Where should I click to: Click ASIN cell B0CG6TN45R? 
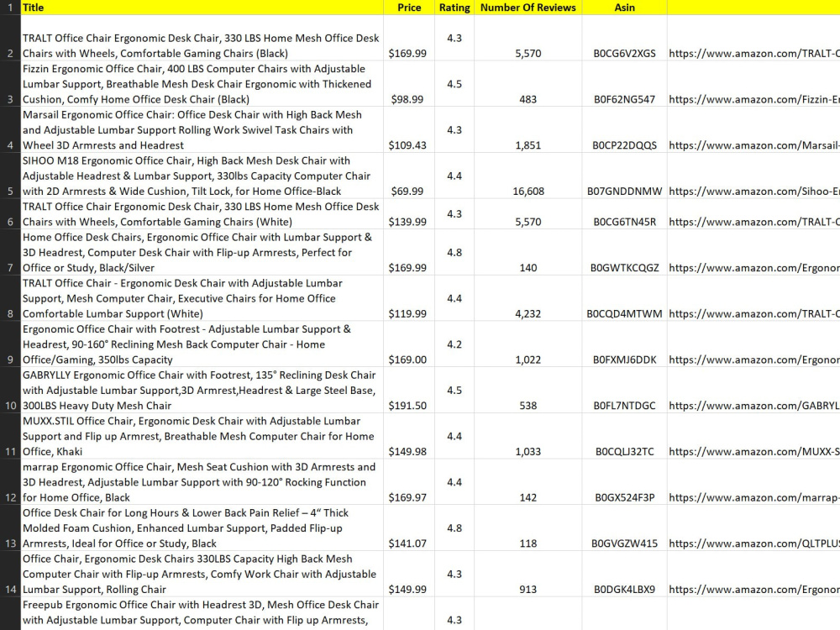(624, 214)
